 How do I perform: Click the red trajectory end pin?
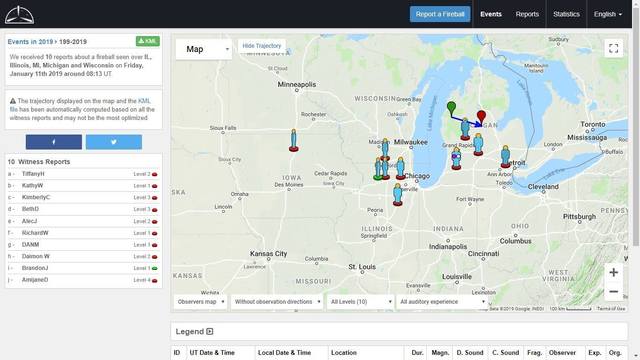482,117
